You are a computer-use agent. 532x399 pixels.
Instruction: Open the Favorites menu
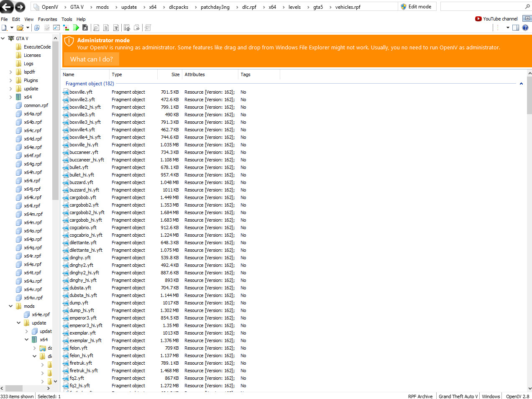pos(47,19)
